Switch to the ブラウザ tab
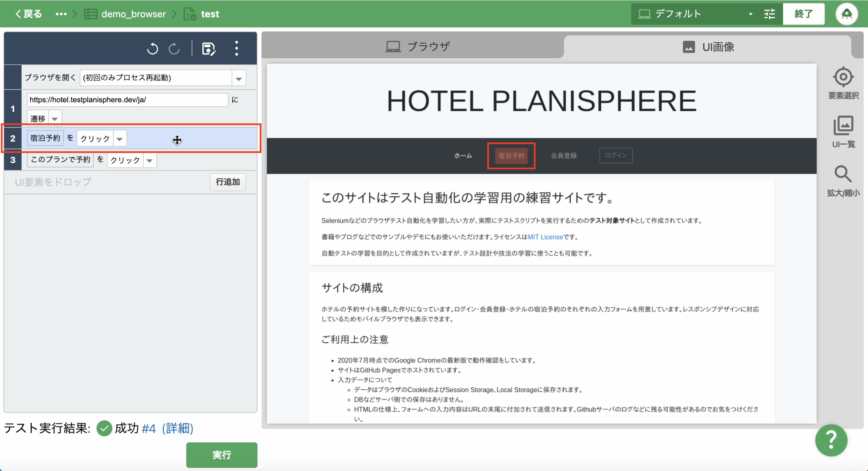868x471 pixels. click(x=418, y=47)
